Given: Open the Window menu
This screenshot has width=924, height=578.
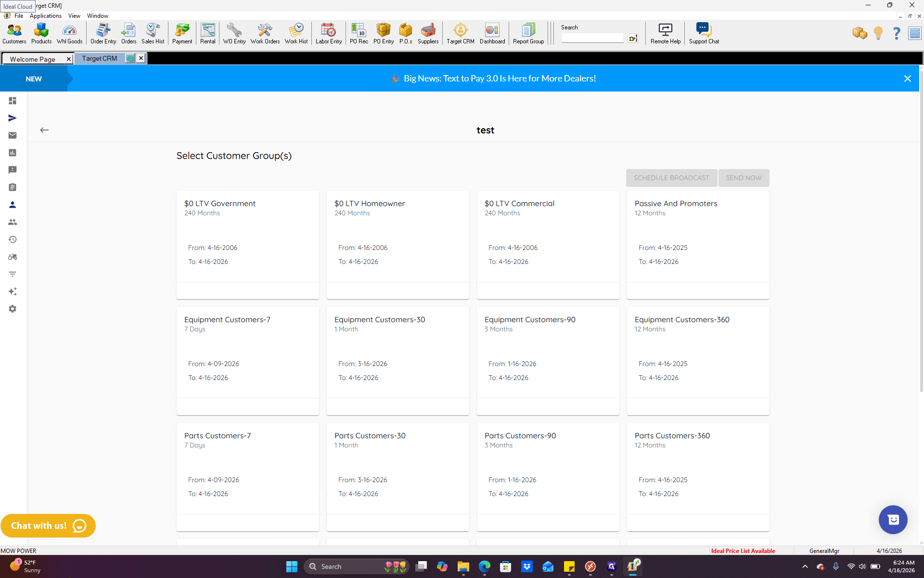Looking at the screenshot, I should tap(98, 16).
